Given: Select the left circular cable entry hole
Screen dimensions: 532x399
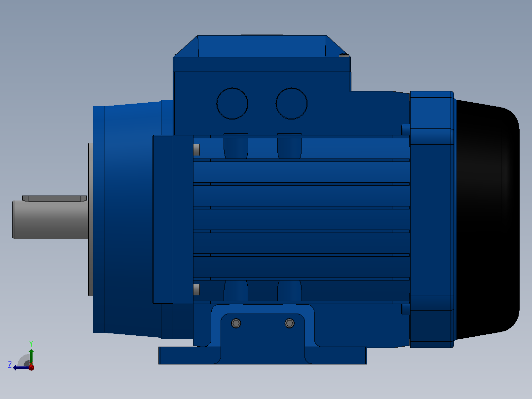Looking at the screenshot, I should pos(232,104).
